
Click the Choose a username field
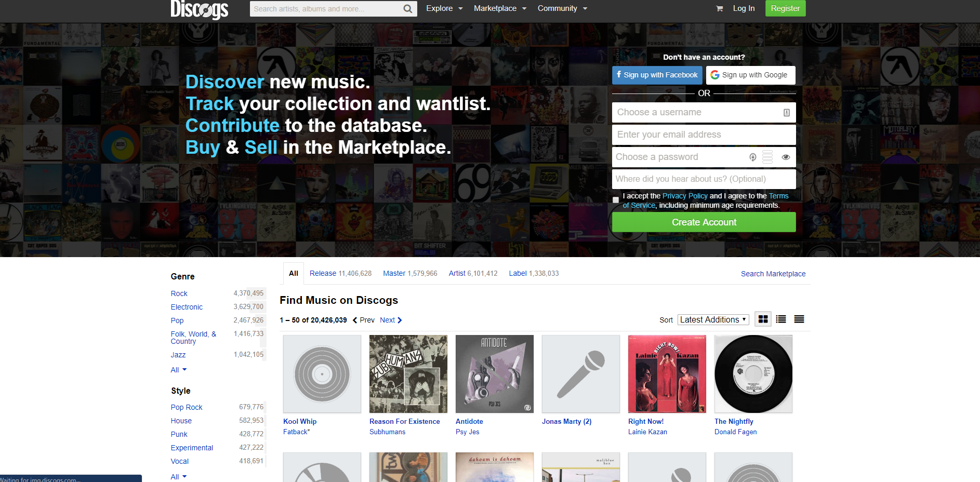coord(696,112)
